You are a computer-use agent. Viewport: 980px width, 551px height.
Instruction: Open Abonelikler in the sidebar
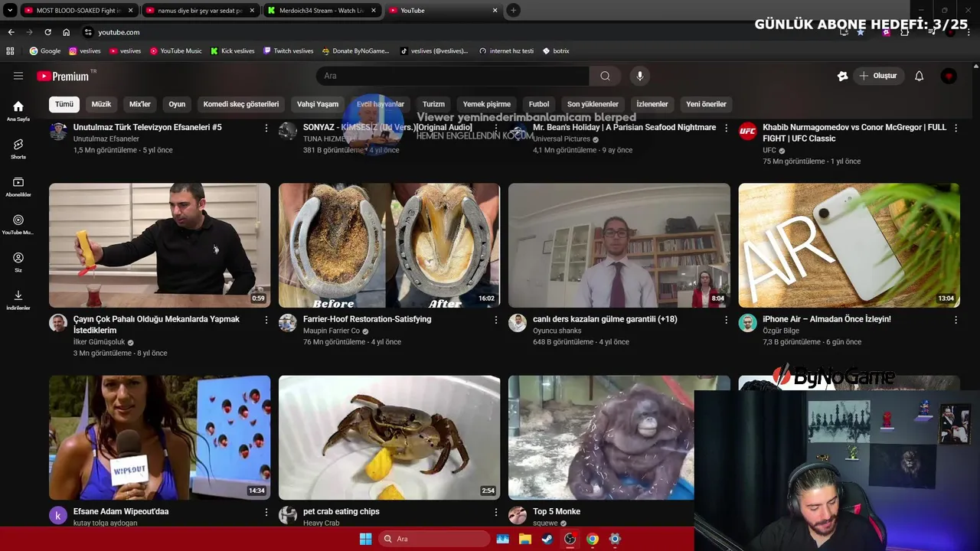[18, 187]
